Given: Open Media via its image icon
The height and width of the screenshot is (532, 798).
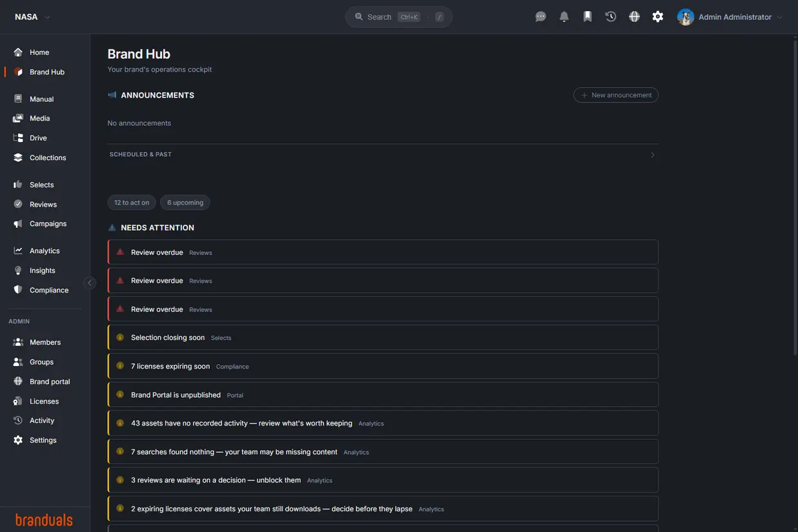Looking at the screenshot, I should (x=18, y=118).
